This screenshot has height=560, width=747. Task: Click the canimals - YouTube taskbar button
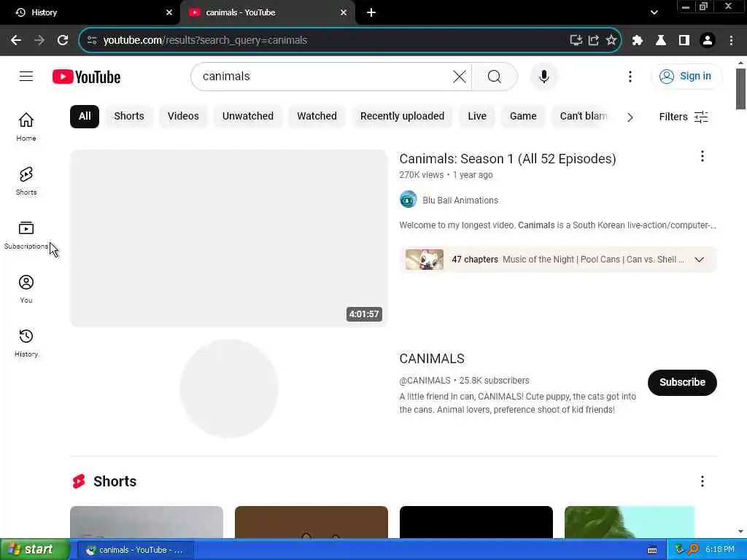click(136, 550)
